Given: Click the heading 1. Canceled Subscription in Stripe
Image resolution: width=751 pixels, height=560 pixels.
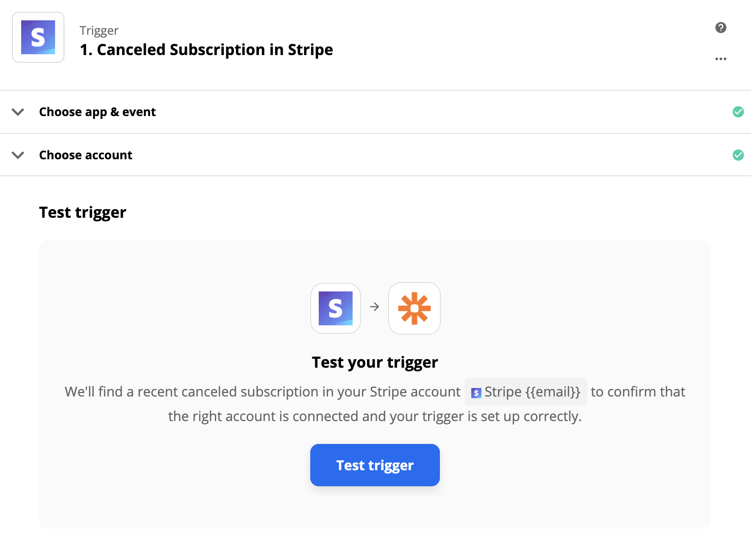Looking at the screenshot, I should click(206, 50).
